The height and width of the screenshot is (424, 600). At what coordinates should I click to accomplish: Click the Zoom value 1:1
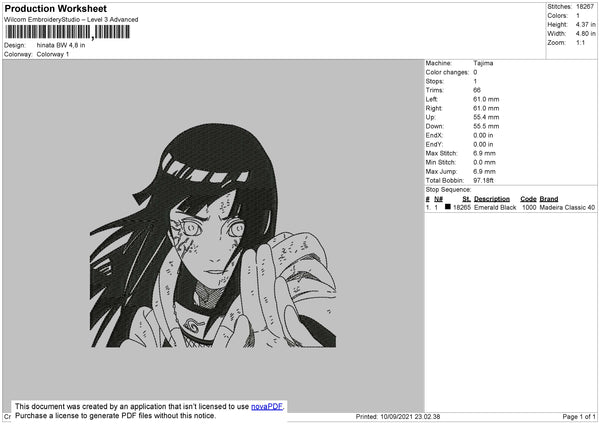pyautogui.click(x=580, y=43)
